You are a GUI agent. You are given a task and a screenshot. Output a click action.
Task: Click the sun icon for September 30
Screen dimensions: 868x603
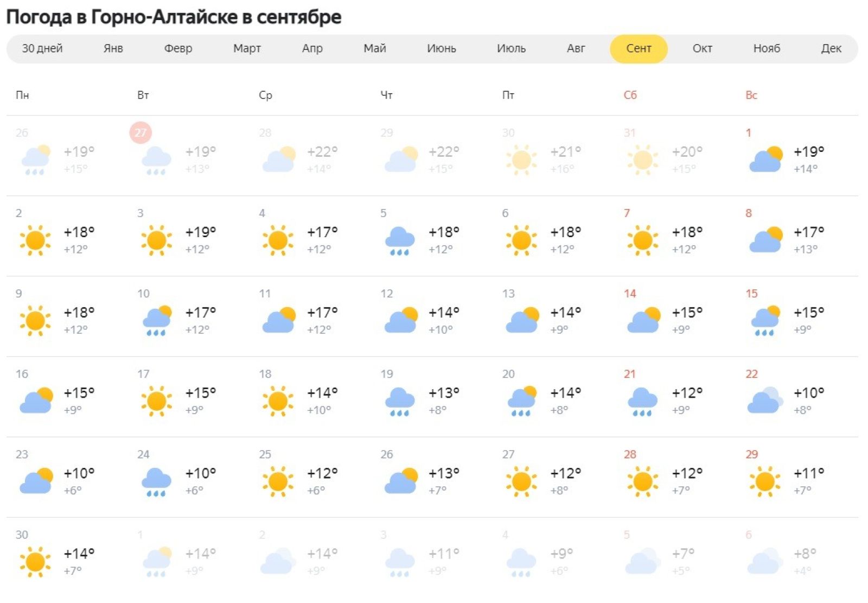pos(35,561)
